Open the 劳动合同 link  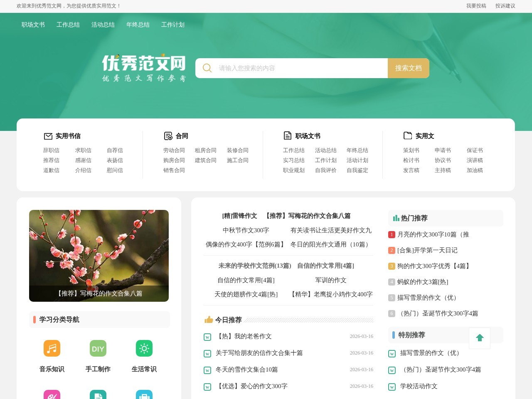pos(174,150)
